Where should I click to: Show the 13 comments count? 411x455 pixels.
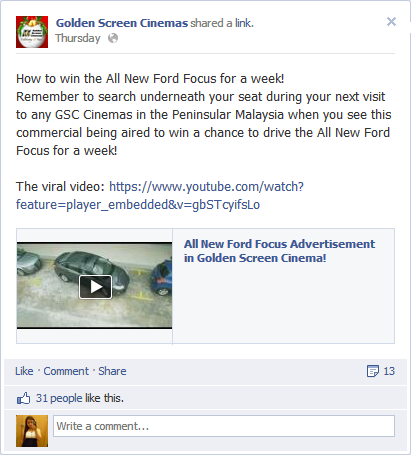[389, 371]
